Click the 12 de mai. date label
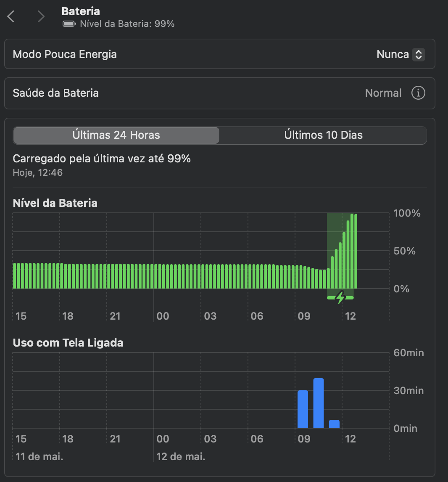 tap(181, 456)
